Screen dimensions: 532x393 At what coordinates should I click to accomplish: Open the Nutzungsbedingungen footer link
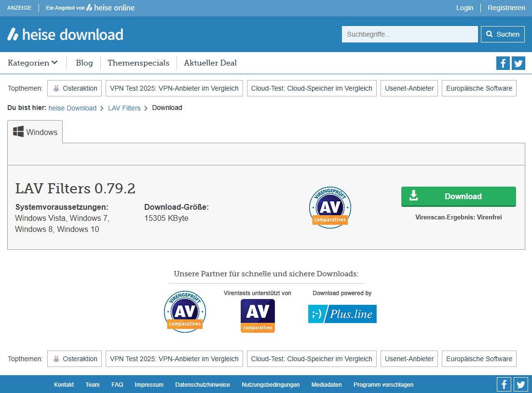(271, 384)
